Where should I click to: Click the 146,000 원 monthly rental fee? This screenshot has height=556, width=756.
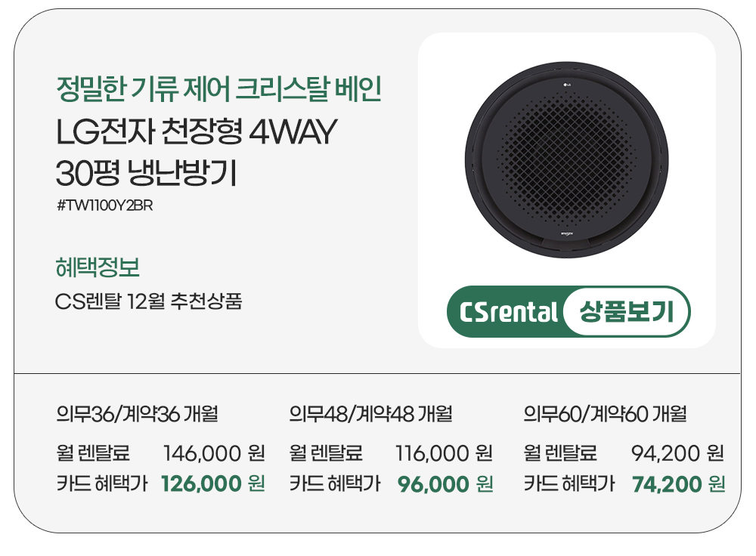[214, 453]
